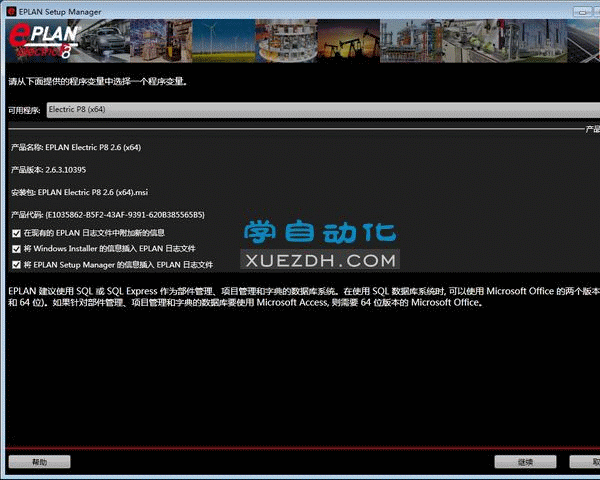The image size is (600, 480).
Task: Minimize the EPLAN Setup Manager window
Action: pyautogui.click(x=582, y=12)
